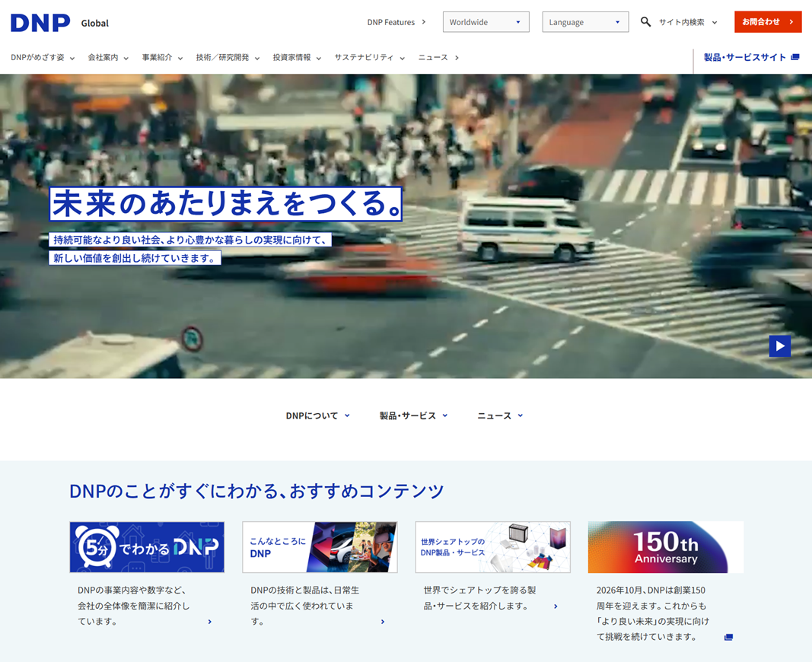Image resolution: width=812 pixels, height=662 pixels.
Task: Expand the サイト内検索 search panel
Action: click(x=687, y=22)
